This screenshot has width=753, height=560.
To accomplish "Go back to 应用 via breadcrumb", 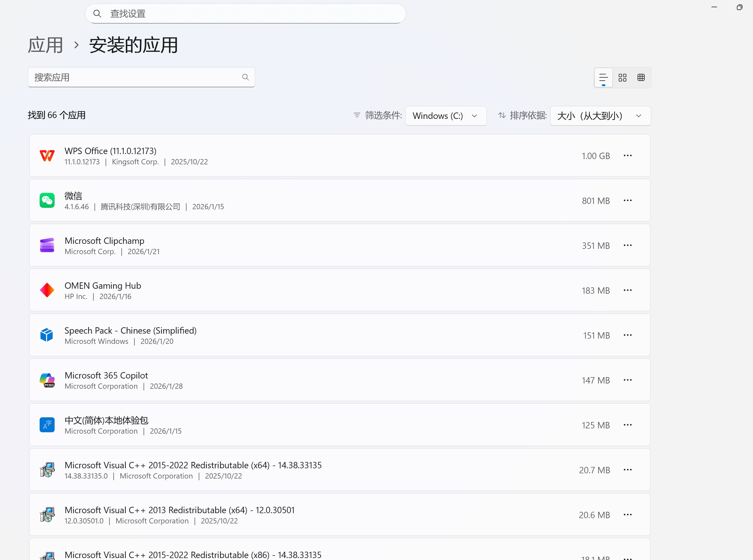I will coord(45,44).
